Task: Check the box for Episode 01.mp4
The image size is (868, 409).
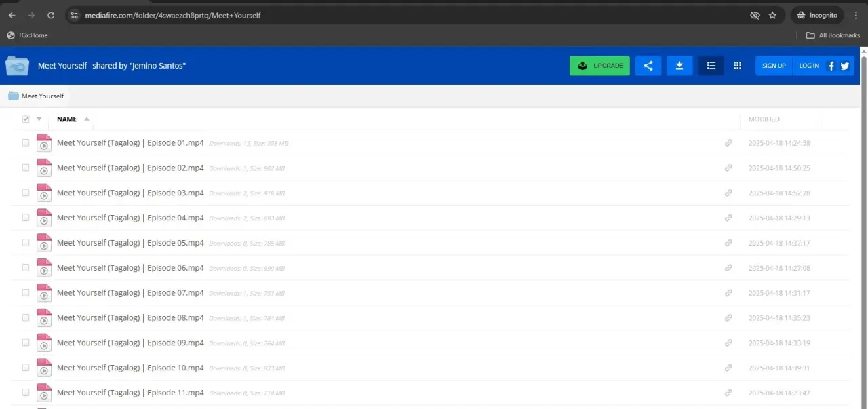Action: coord(26,143)
